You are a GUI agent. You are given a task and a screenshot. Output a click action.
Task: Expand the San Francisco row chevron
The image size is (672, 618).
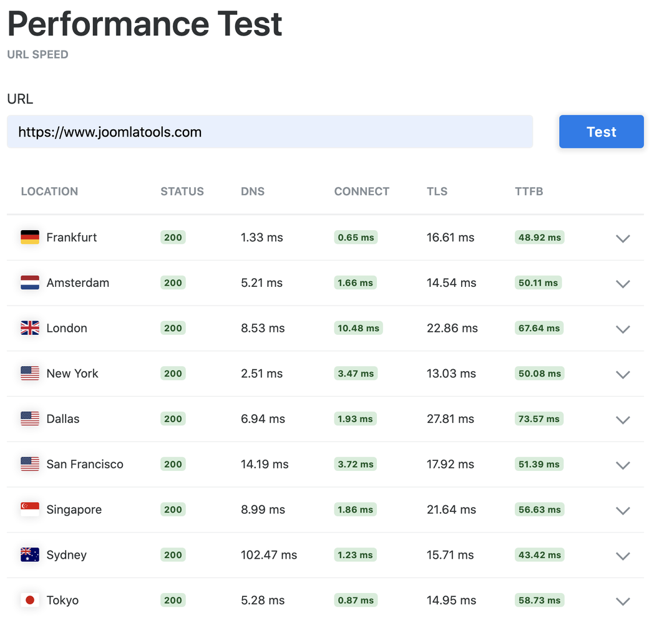[x=623, y=466]
